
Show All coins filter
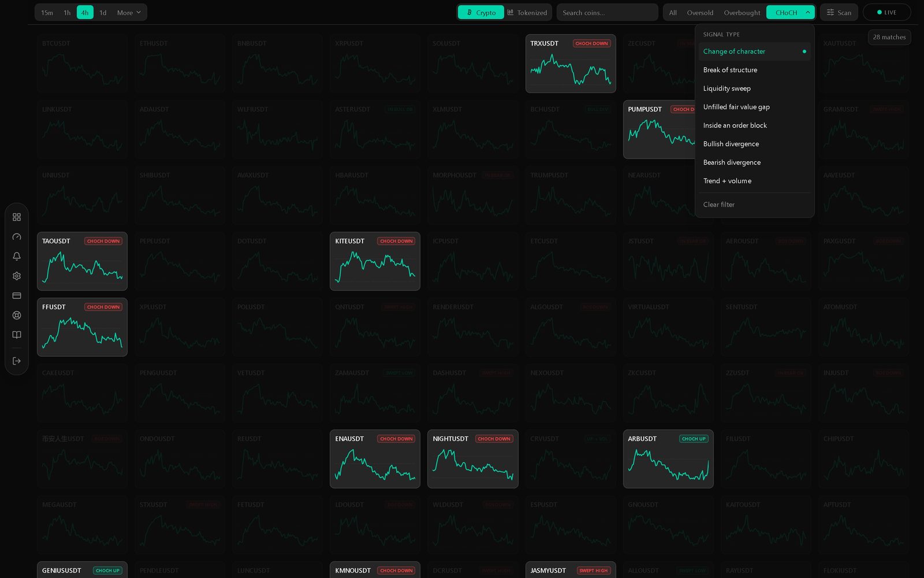[673, 12]
